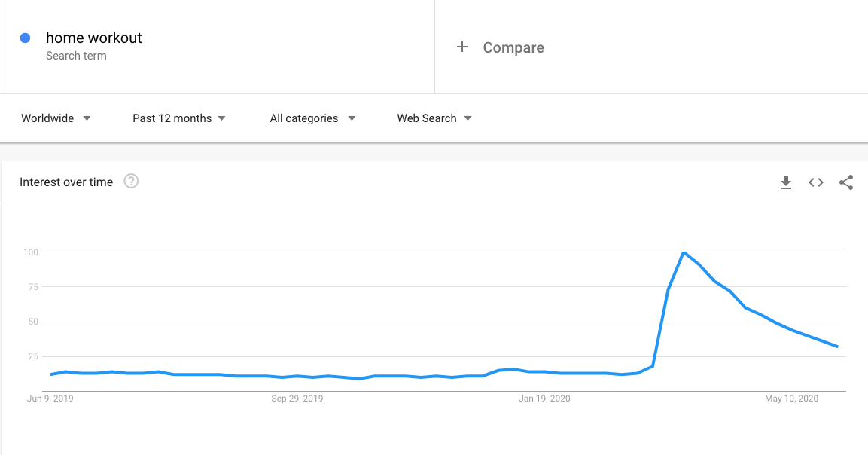Click the plus icon beside Compare
The width and height of the screenshot is (868, 455).
462,47
